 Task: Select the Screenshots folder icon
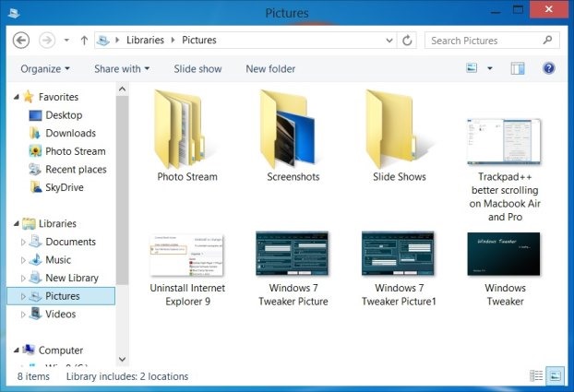[289, 129]
